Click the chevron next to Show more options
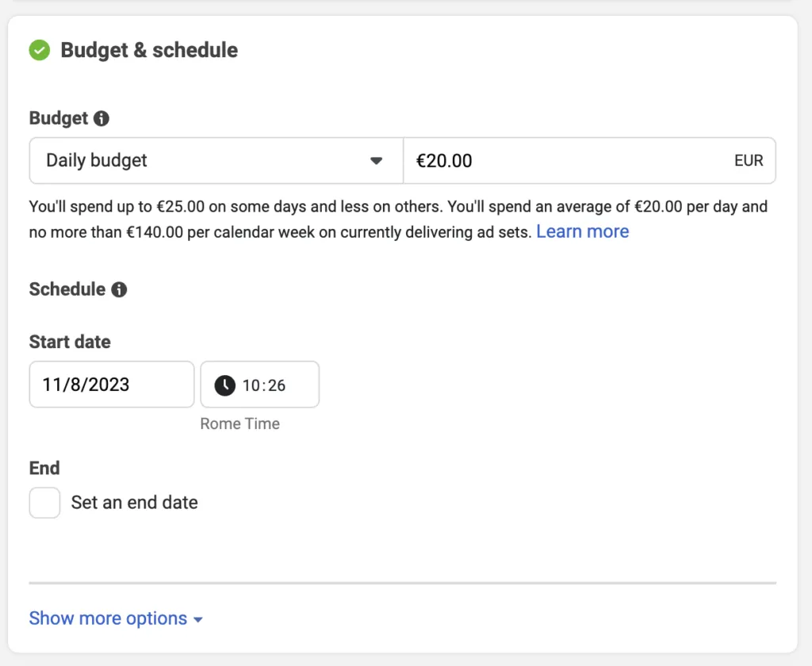Screen dimensions: 812x666 click(199, 618)
